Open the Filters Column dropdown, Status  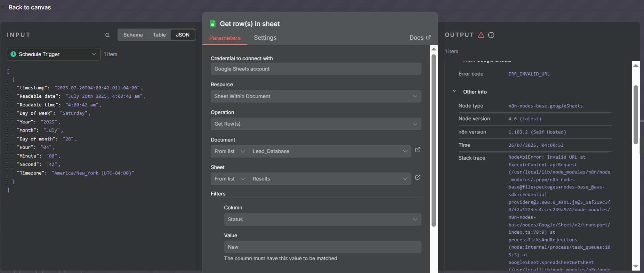pos(323,219)
